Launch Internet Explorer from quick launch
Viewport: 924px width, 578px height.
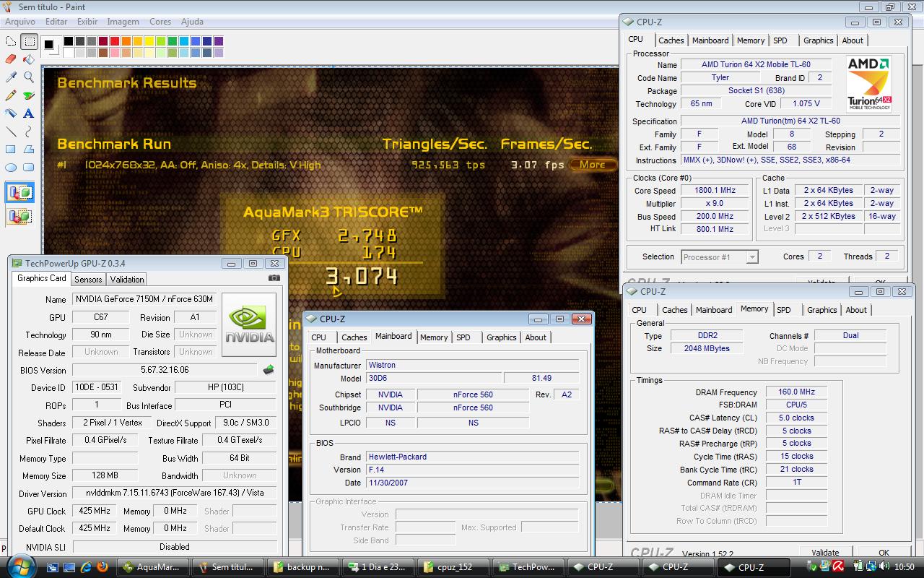86,567
